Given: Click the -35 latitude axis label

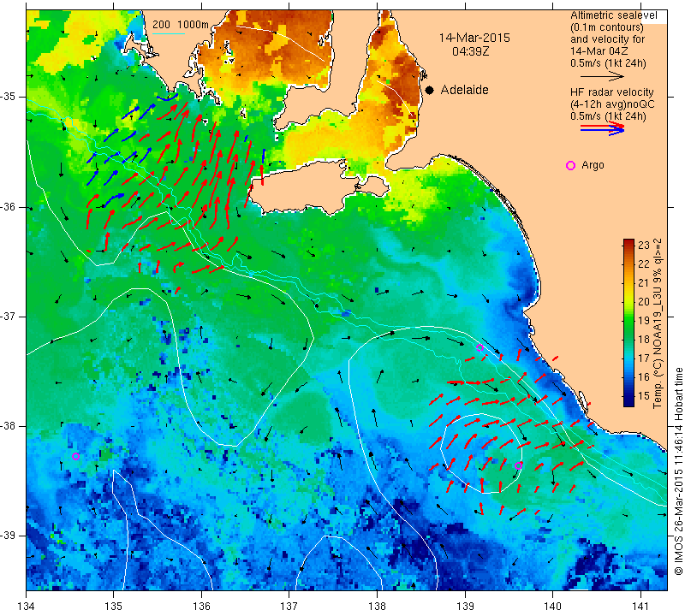Looking at the screenshot, I should [x=9, y=97].
